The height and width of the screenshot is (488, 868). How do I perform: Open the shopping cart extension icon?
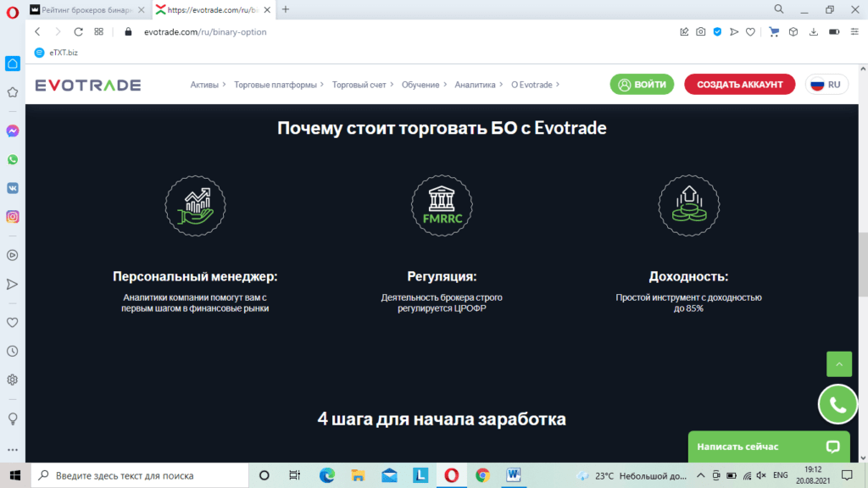(774, 31)
